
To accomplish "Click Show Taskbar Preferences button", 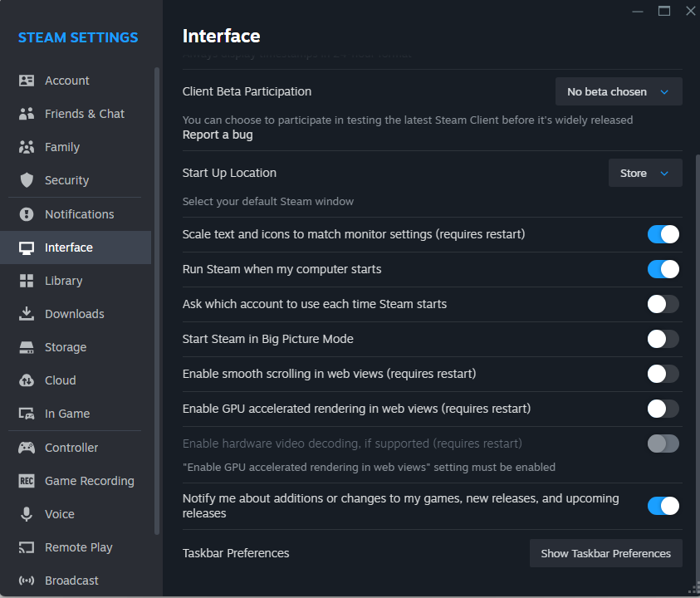I will click(606, 553).
